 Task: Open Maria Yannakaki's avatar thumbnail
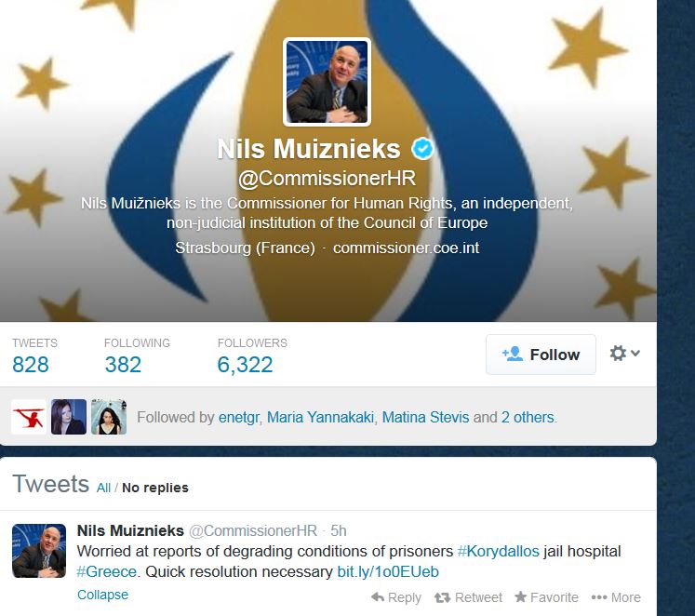pos(69,417)
